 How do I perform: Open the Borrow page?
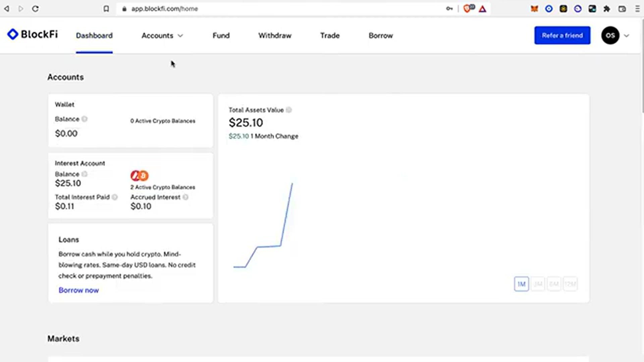[381, 36]
